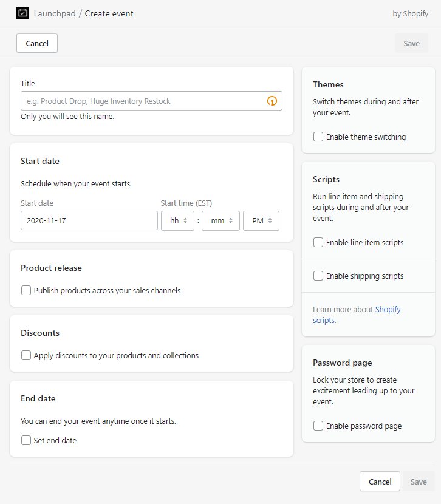Click the Start date input field
441x504 pixels.
pos(89,221)
